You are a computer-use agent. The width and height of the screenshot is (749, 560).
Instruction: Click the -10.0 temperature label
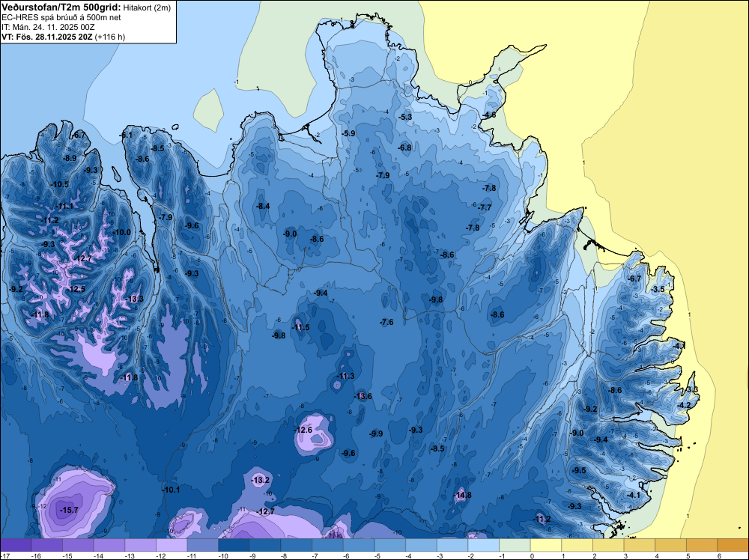(122, 232)
